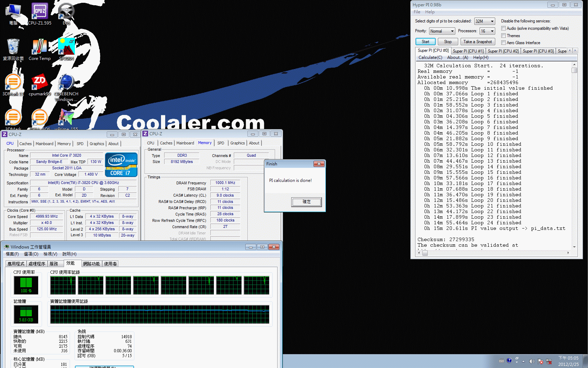Click the Show Desktop button on taskbar
The width and height of the screenshot is (588, 368).
coord(585,361)
